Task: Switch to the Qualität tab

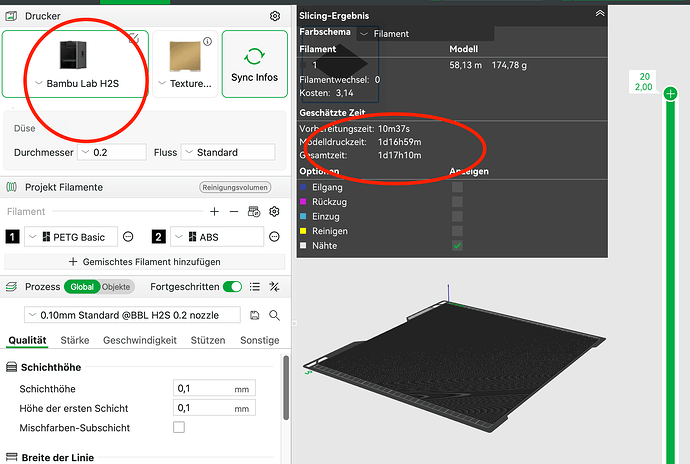Action: click(x=27, y=340)
